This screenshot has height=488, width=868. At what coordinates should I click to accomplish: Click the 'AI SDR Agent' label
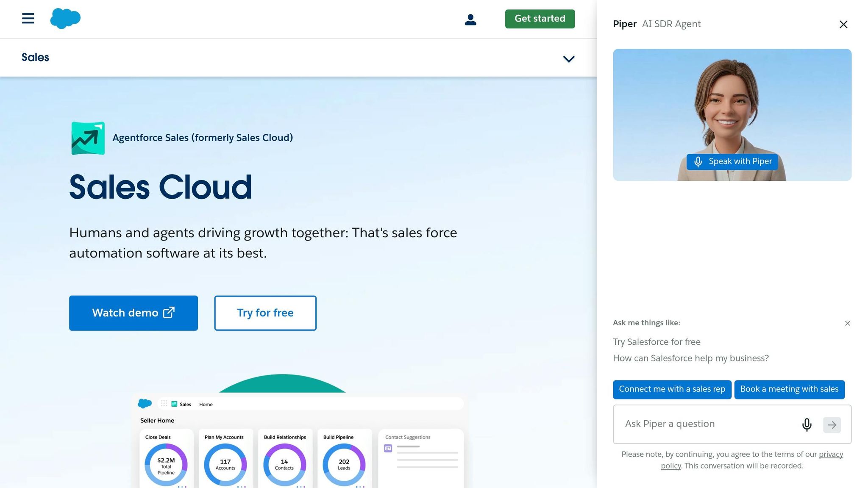point(671,24)
